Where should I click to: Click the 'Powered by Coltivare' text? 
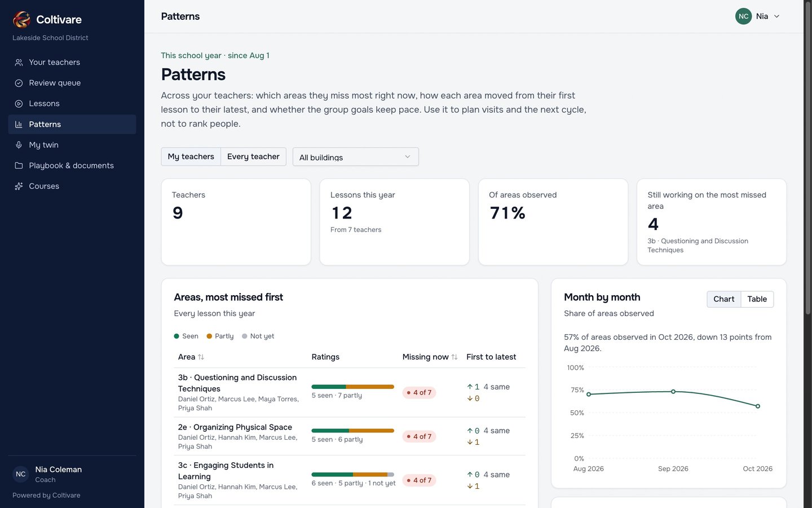coord(46,496)
